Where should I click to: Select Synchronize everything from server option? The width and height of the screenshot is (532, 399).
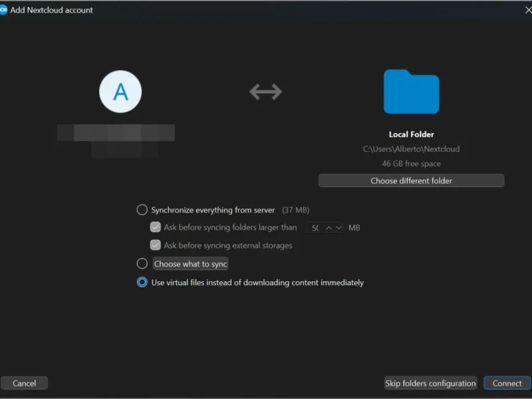pyautogui.click(x=142, y=209)
